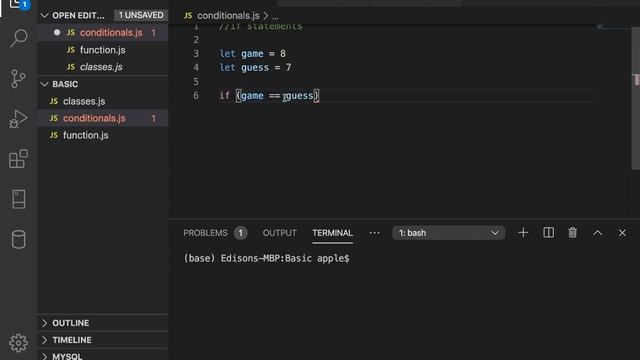The image size is (640, 360).
Task: Switch to the Problems tab
Action: 205,233
